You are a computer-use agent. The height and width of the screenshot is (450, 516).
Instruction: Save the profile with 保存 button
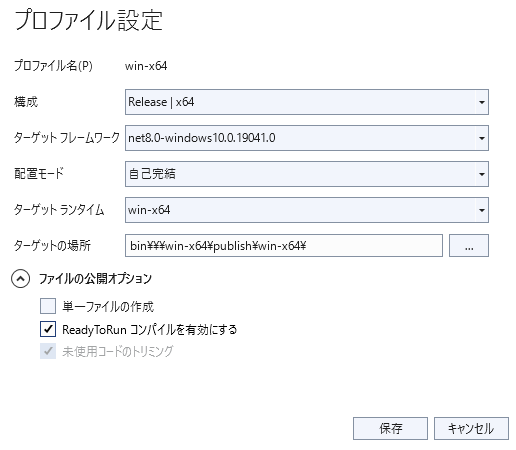click(x=390, y=428)
